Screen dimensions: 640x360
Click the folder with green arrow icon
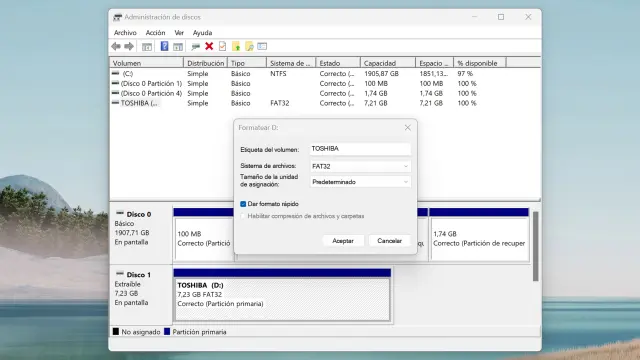[236, 47]
